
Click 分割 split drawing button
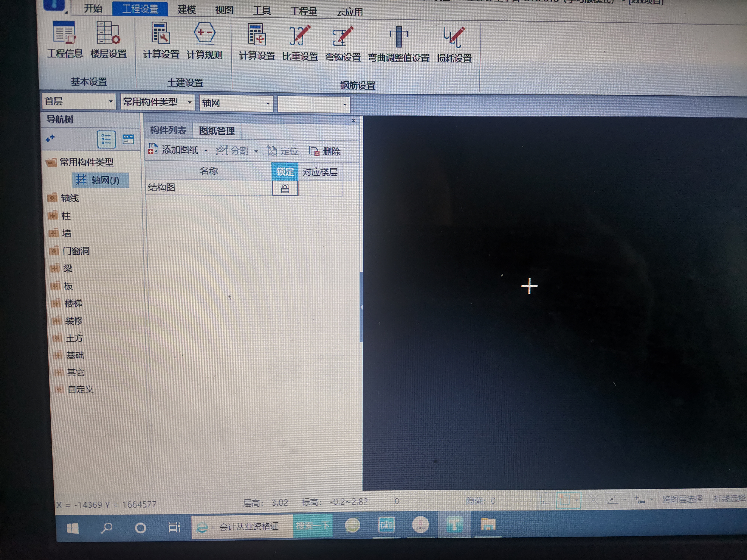[232, 150]
